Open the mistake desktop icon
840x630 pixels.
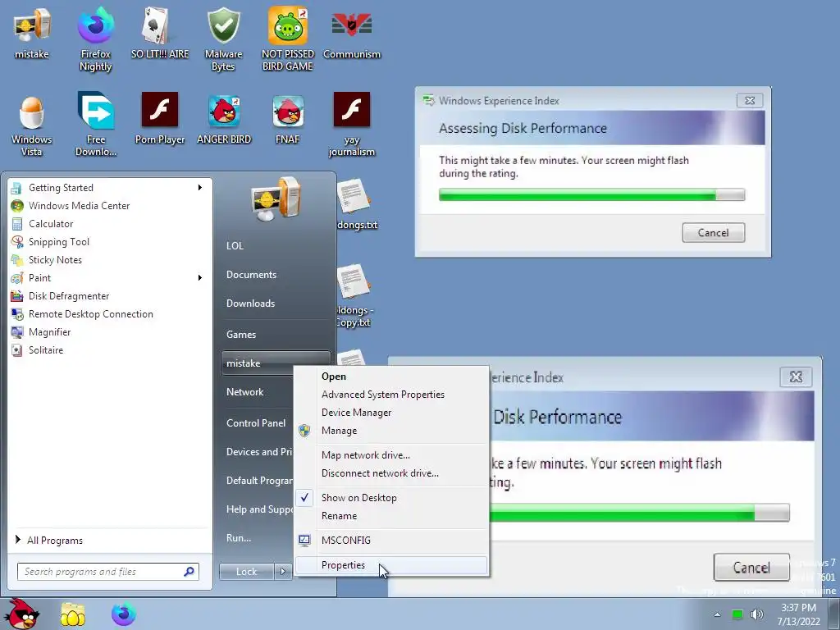point(32,33)
